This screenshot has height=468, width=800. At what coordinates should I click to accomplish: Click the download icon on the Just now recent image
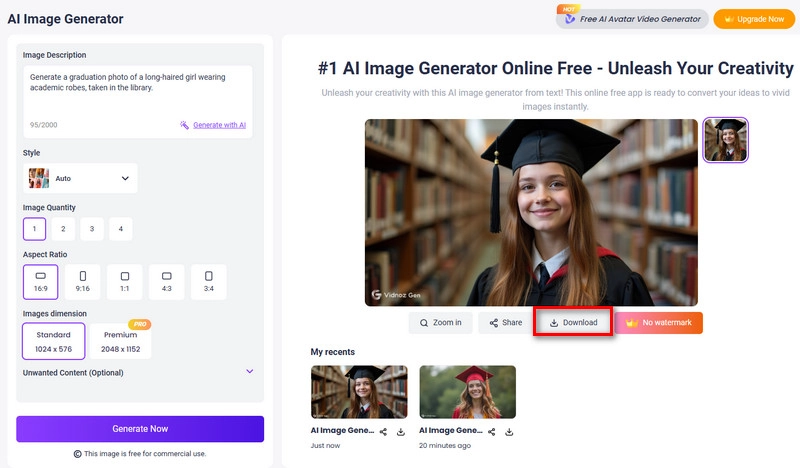[x=401, y=432]
